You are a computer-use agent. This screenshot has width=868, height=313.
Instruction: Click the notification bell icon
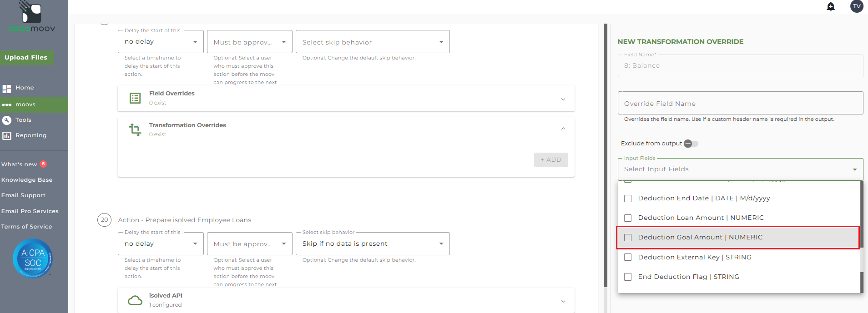point(831,6)
